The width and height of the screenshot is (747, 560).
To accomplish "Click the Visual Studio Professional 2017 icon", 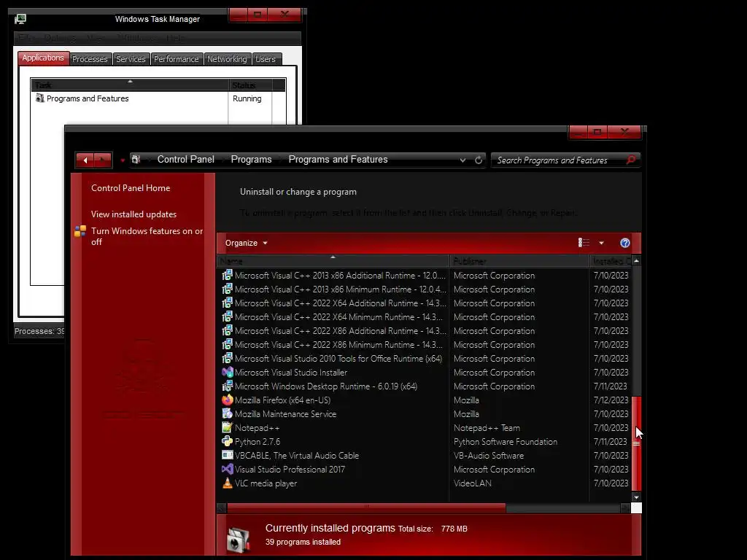I will click(228, 469).
